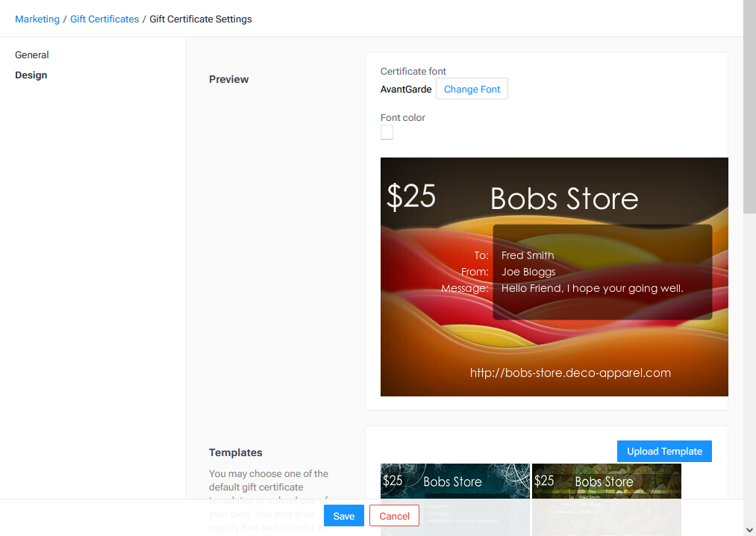Screen dimensions: 756x536
Task: Open the Font color swatch picker
Action: tap(387, 131)
